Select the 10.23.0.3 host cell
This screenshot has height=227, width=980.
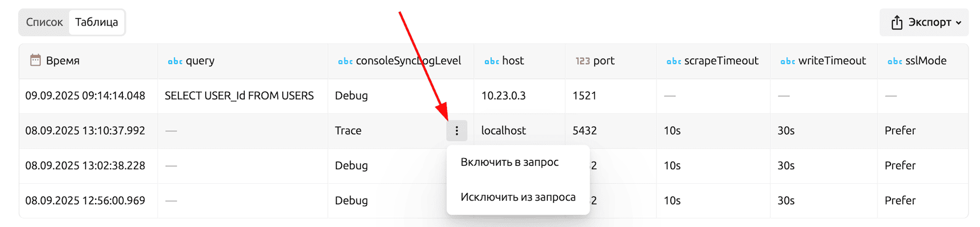coord(503,96)
